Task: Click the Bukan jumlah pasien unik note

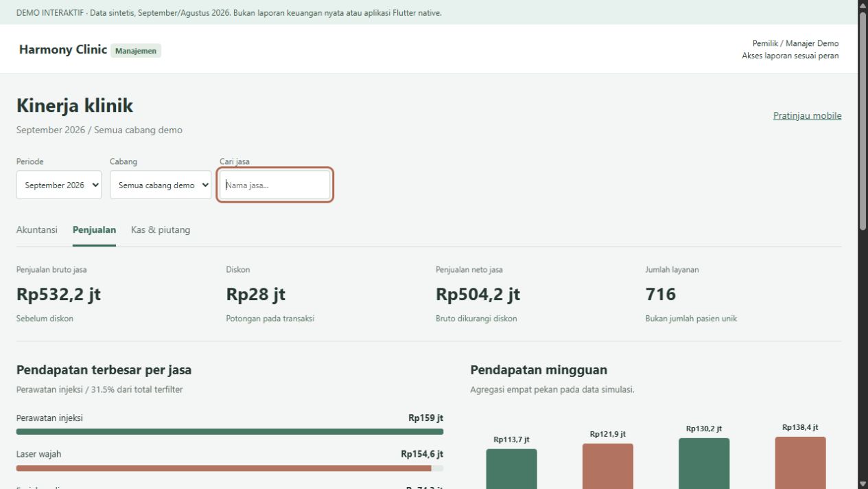Action: click(691, 319)
